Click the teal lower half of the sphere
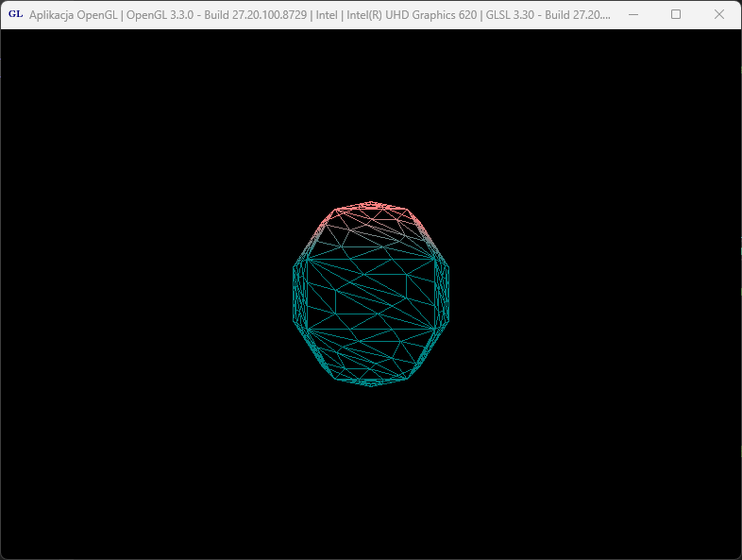The width and height of the screenshot is (742, 560). point(371,349)
